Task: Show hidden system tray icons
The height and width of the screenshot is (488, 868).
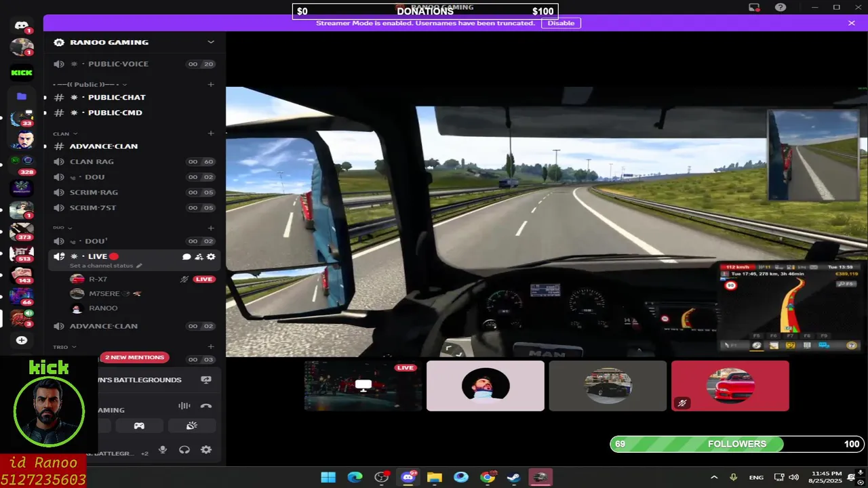Action: tap(714, 477)
